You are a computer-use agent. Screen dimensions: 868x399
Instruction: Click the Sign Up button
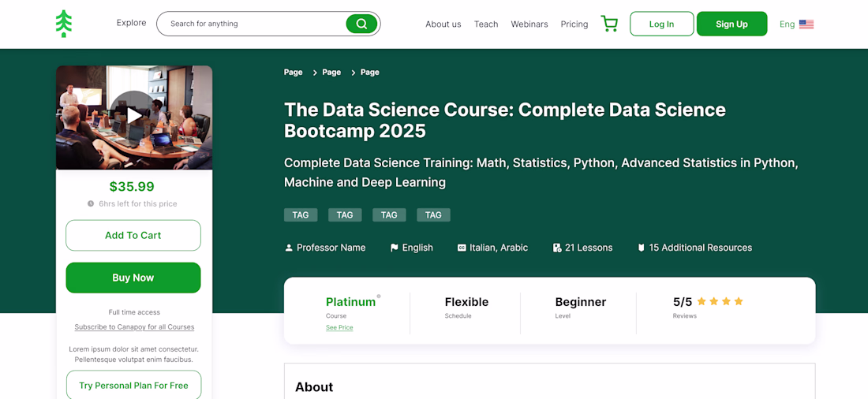pyautogui.click(x=731, y=24)
